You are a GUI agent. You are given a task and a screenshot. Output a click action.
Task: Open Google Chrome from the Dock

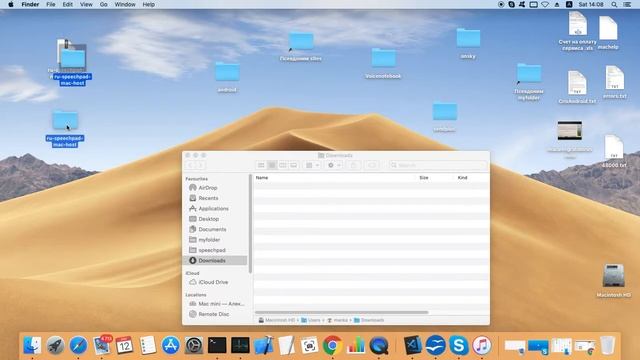coord(333,345)
